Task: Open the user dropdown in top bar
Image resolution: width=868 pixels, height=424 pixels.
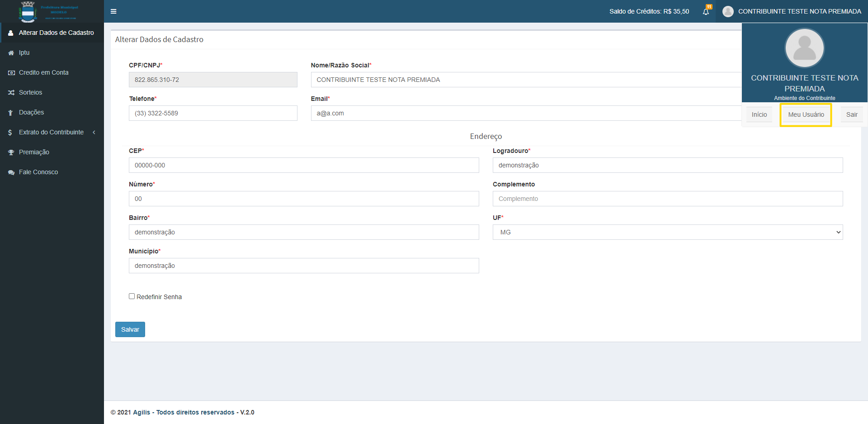Action: pyautogui.click(x=792, y=11)
